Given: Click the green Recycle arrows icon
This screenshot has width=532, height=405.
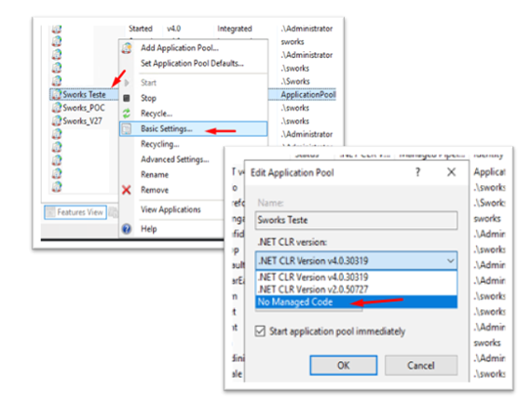Looking at the screenshot, I should pos(127,114).
